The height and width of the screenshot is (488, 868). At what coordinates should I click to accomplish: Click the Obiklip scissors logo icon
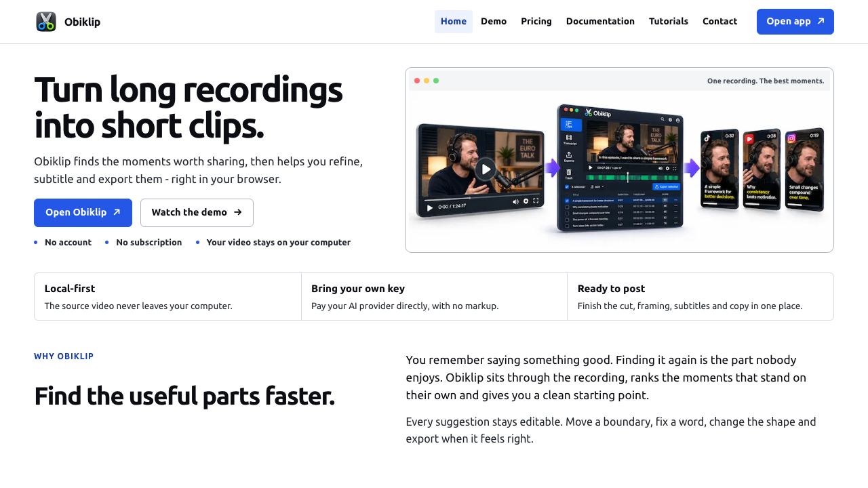tap(46, 22)
